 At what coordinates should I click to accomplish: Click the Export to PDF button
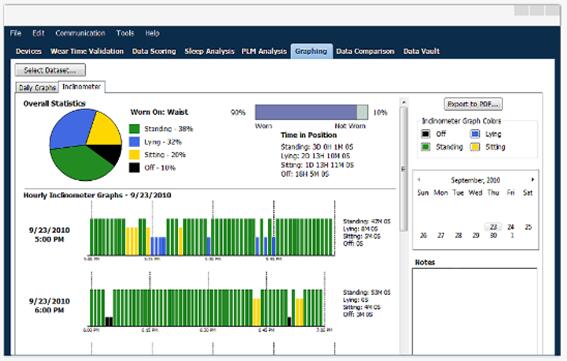(x=473, y=104)
